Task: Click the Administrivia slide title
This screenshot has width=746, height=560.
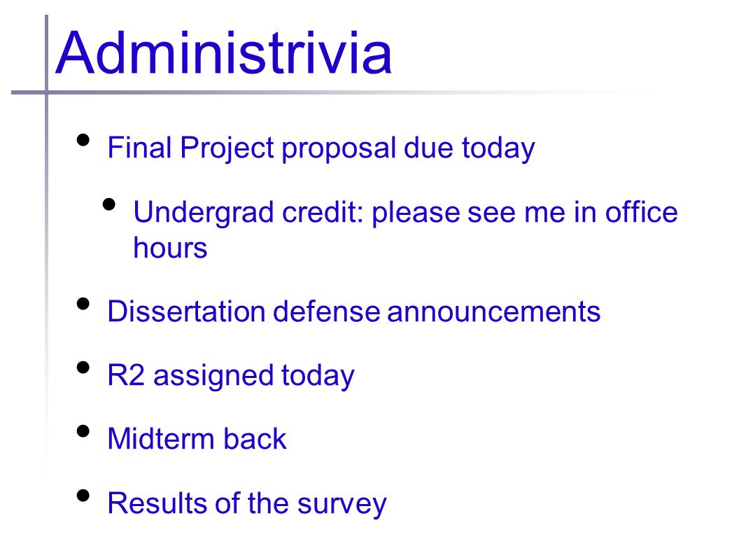Action: coord(224,52)
